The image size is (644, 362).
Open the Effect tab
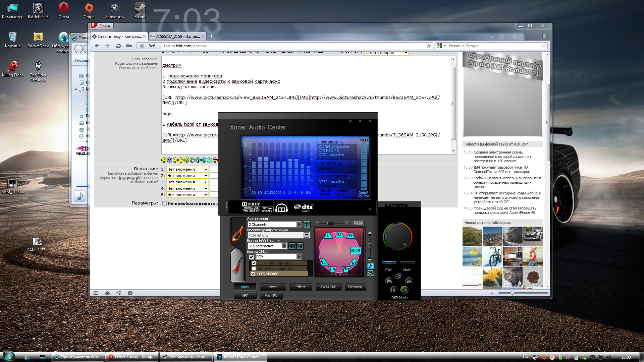tap(301, 287)
